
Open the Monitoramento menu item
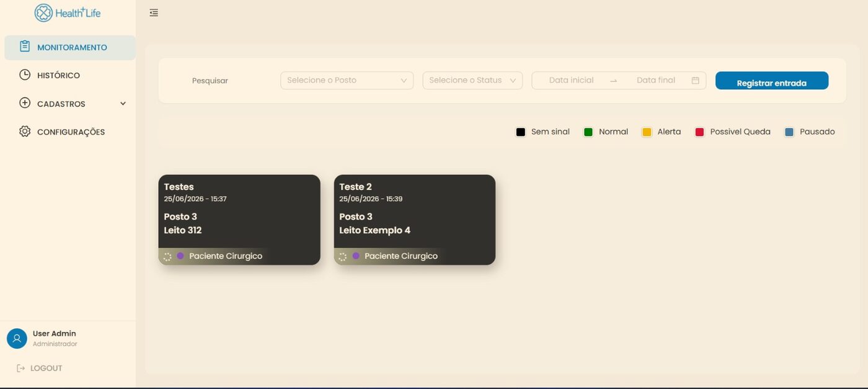[x=70, y=47]
